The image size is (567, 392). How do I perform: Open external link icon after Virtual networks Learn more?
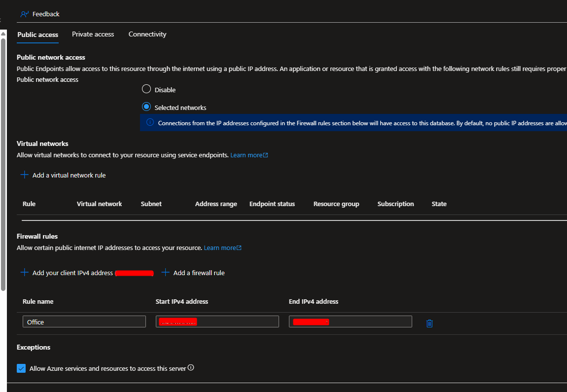(x=265, y=155)
